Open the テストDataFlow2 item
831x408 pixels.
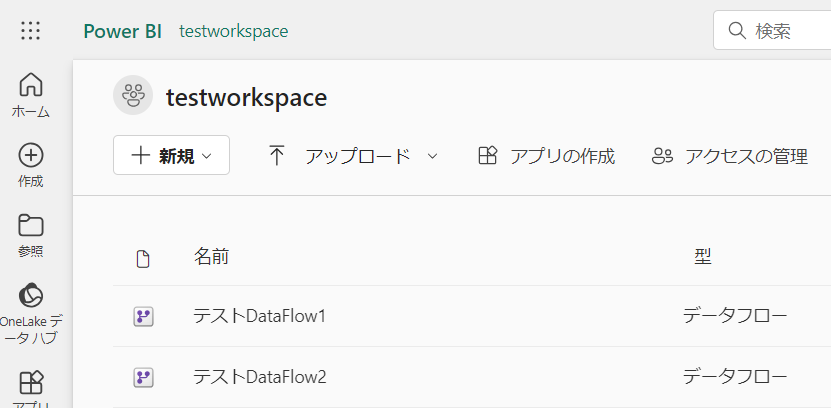pyautogui.click(x=260, y=377)
